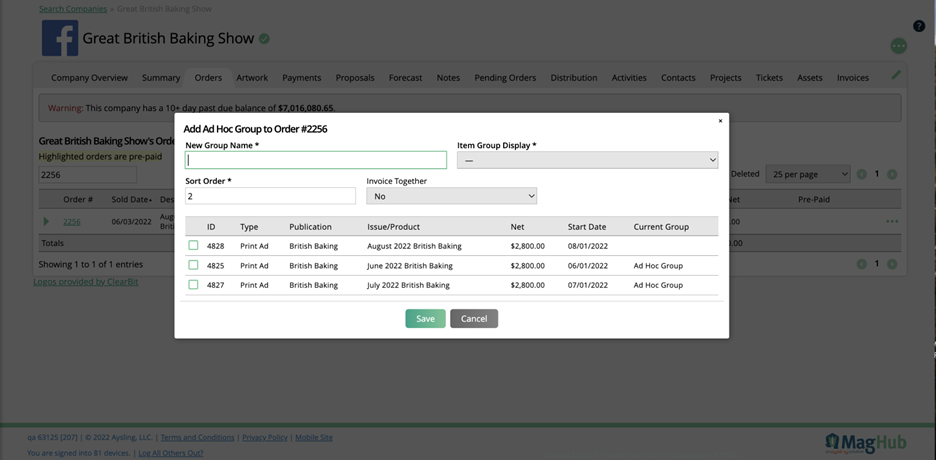Check the box for item 4828
Viewport: 936px width, 460px height.
(193, 245)
